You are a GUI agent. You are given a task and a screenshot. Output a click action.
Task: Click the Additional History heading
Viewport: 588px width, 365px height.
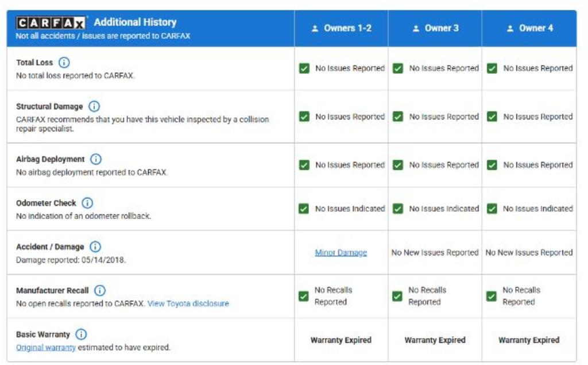coord(135,22)
